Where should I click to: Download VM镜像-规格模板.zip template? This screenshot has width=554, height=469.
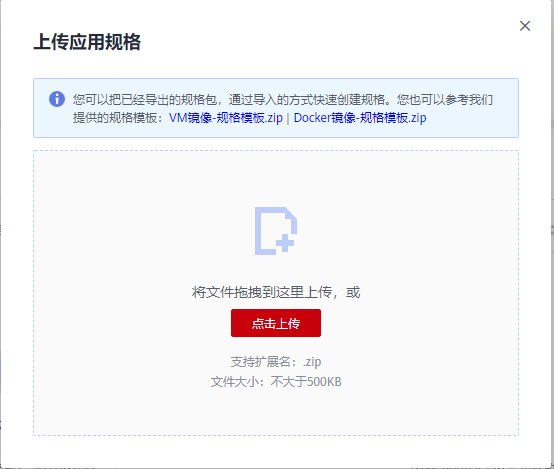tap(226, 118)
